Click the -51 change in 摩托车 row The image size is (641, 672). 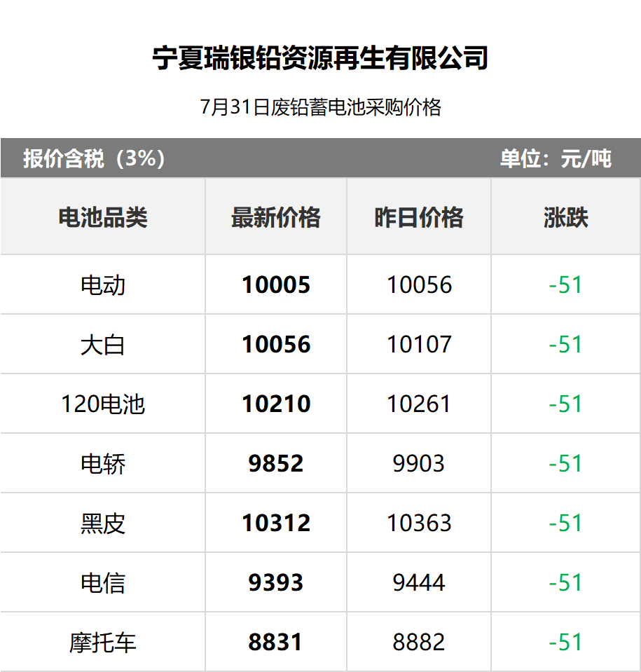tap(565, 643)
